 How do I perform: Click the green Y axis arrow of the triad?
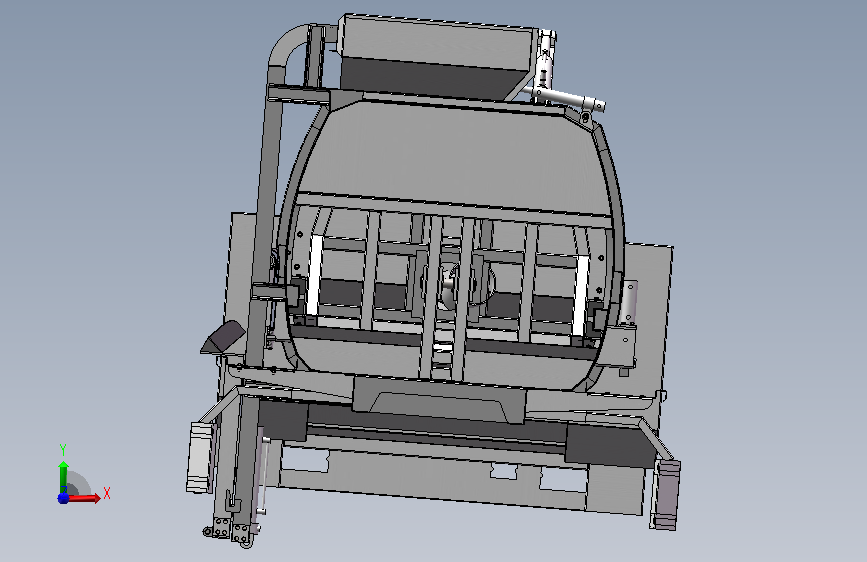pyautogui.click(x=64, y=476)
